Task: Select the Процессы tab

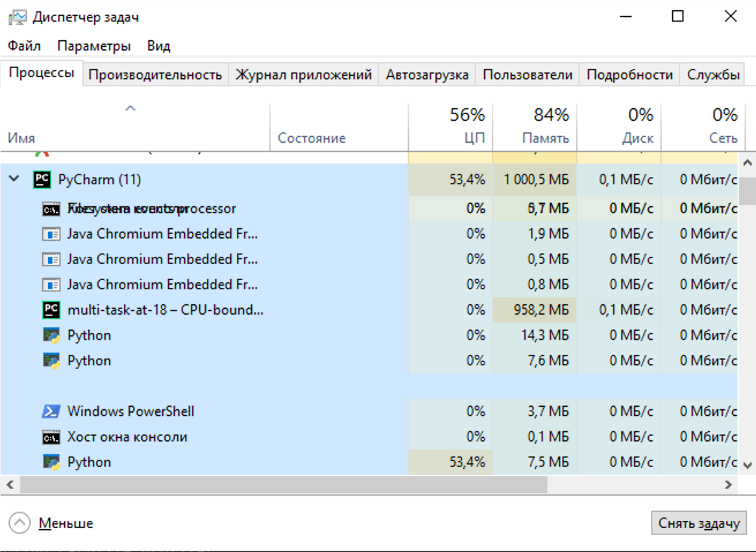Action: [42, 73]
